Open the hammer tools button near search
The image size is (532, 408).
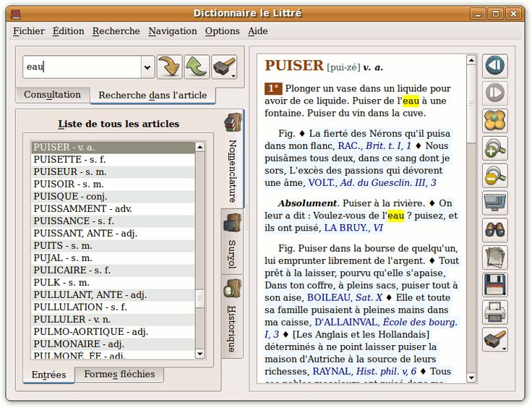224,67
